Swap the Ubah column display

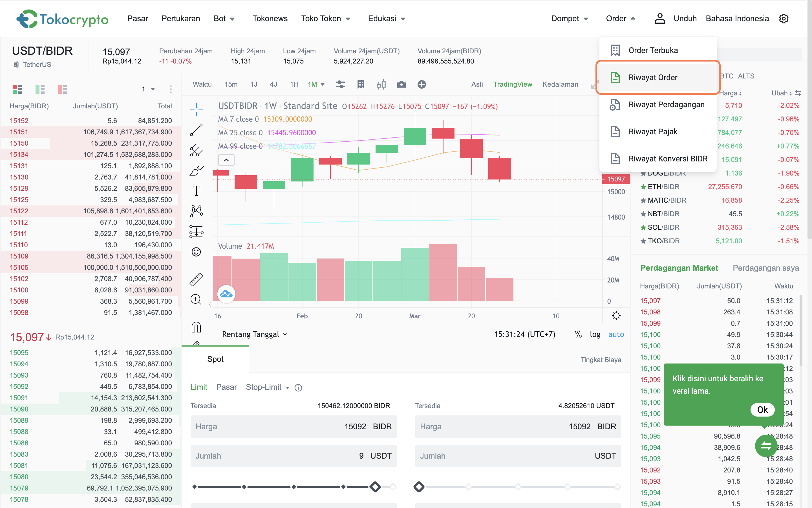[798, 93]
